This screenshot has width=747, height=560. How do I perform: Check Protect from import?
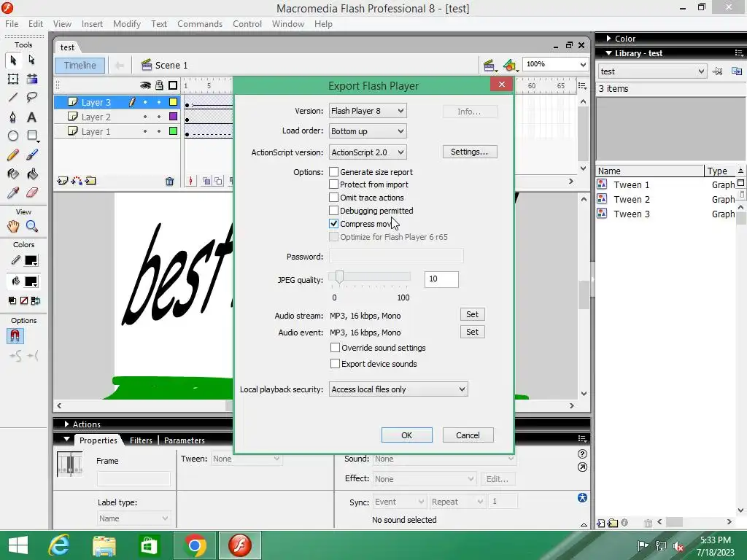click(334, 184)
